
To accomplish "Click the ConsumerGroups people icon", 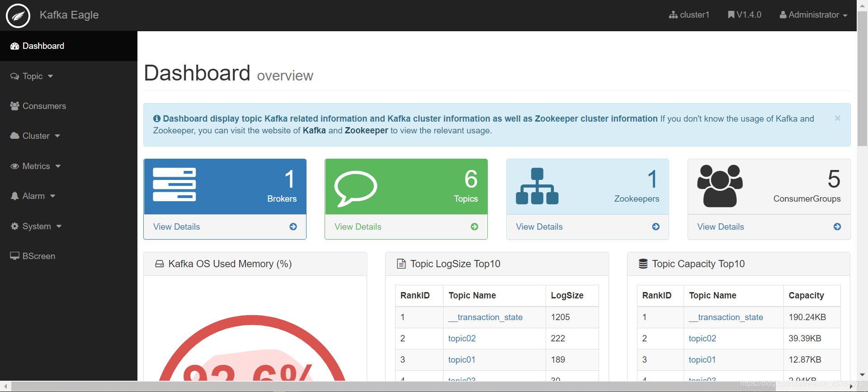I will [720, 186].
